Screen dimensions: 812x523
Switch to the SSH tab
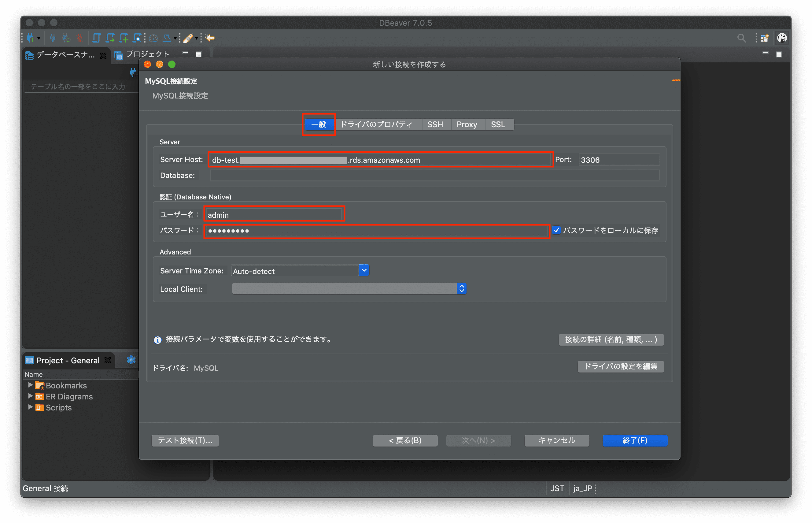[x=435, y=124]
